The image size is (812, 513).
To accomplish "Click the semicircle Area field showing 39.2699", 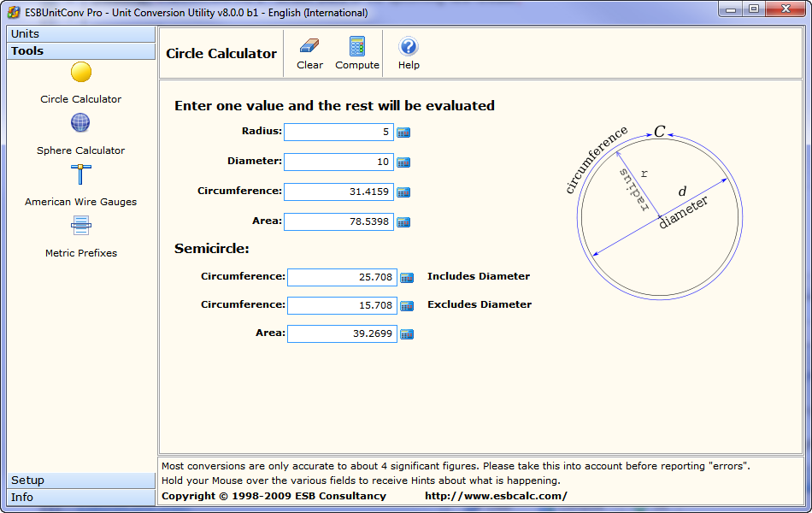I will click(342, 333).
